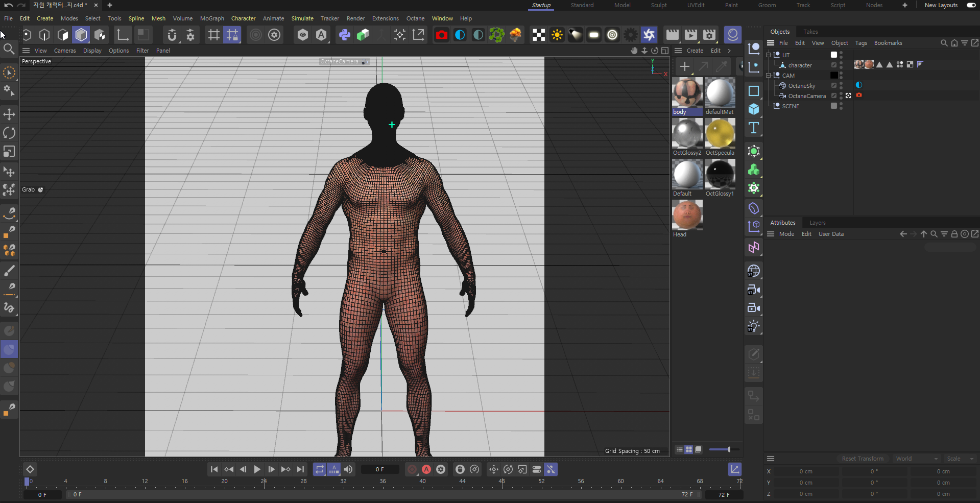980x503 pixels.
Task: Click Create in material manager
Action: (695, 51)
